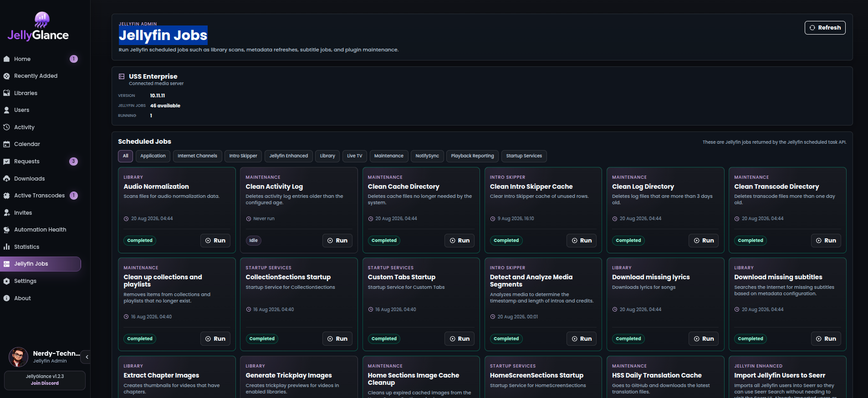
Task: Click the HSS Daily Translation Cache title
Action: tap(657, 376)
